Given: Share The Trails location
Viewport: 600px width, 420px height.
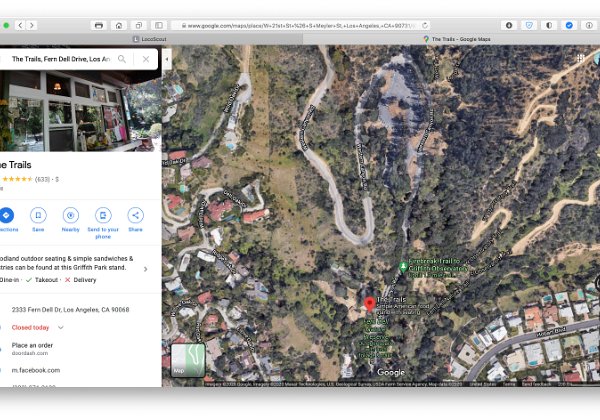Looking at the screenshot, I should click(x=135, y=220).
